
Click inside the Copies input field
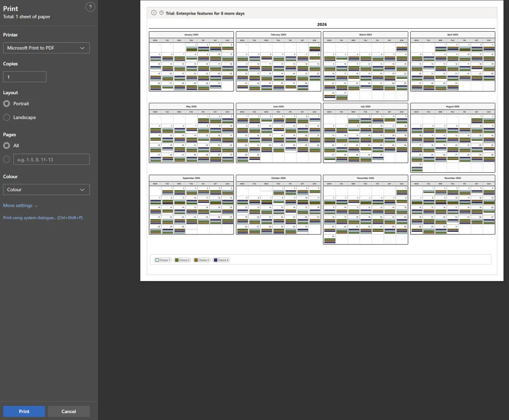tap(24, 77)
